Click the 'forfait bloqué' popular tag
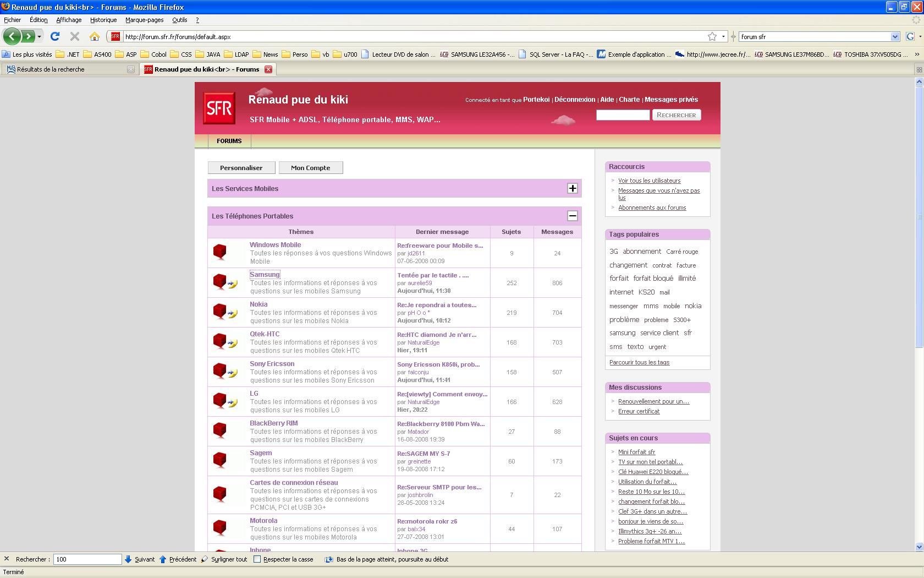924x578 pixels. 653,279
